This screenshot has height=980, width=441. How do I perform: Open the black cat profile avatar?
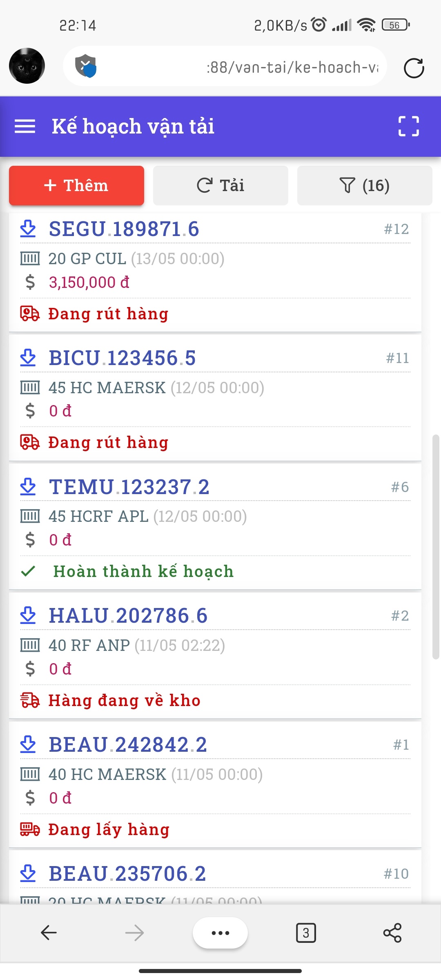click(27, 66)
